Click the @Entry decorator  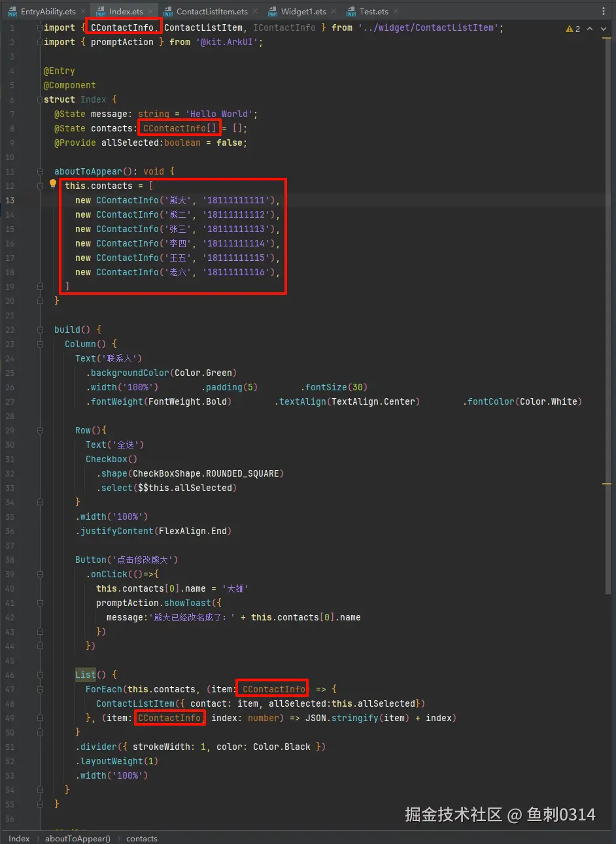tap(60, 71)
